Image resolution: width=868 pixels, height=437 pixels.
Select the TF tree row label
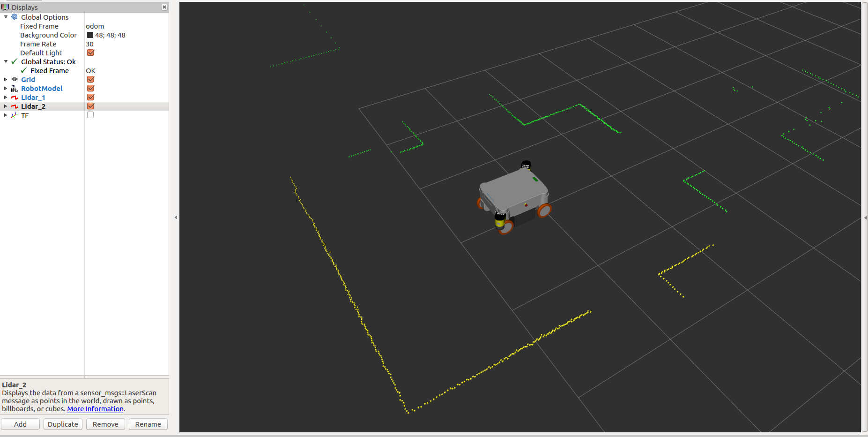pos(25,115)
